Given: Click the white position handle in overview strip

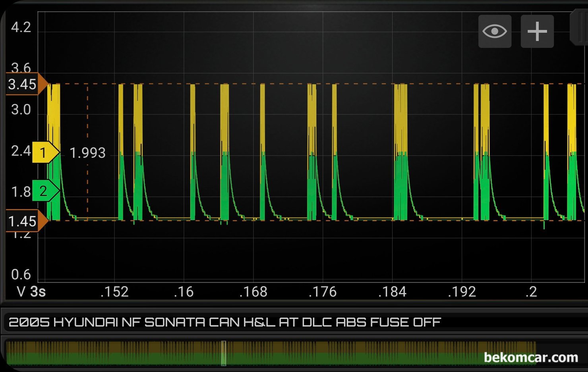Looking at the screenshot, I should (x=224, y=353).
